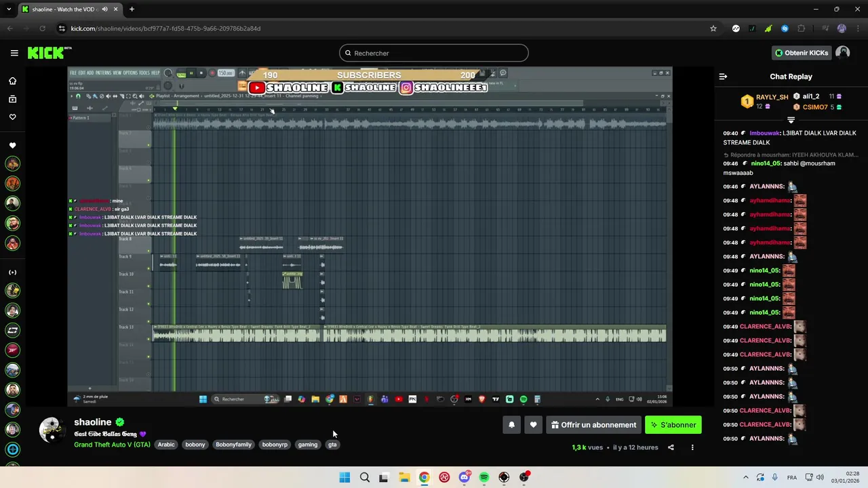868x488 pixels.
Task: Click the Arabic tag
Action: 166,445
